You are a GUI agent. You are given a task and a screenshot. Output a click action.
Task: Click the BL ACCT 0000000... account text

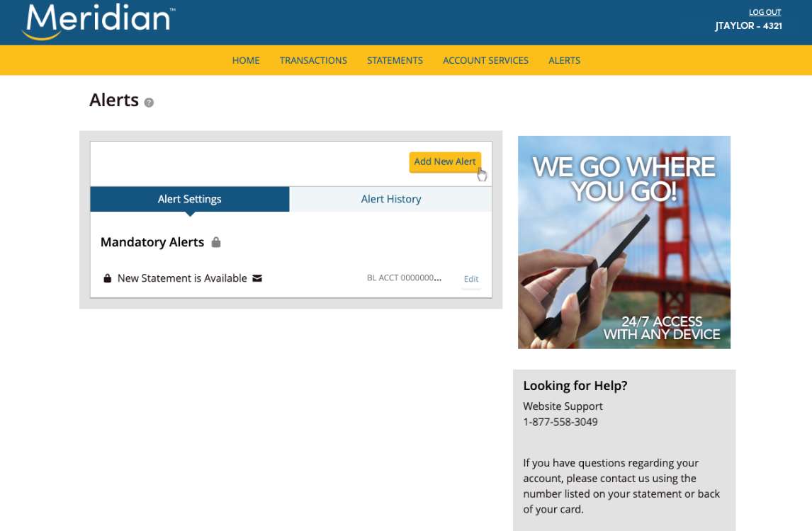[x=404, y=278]
